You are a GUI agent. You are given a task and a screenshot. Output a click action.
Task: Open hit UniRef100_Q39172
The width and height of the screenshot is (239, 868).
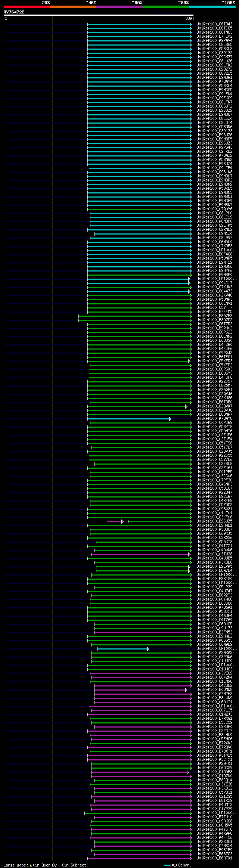pos(214,53)
